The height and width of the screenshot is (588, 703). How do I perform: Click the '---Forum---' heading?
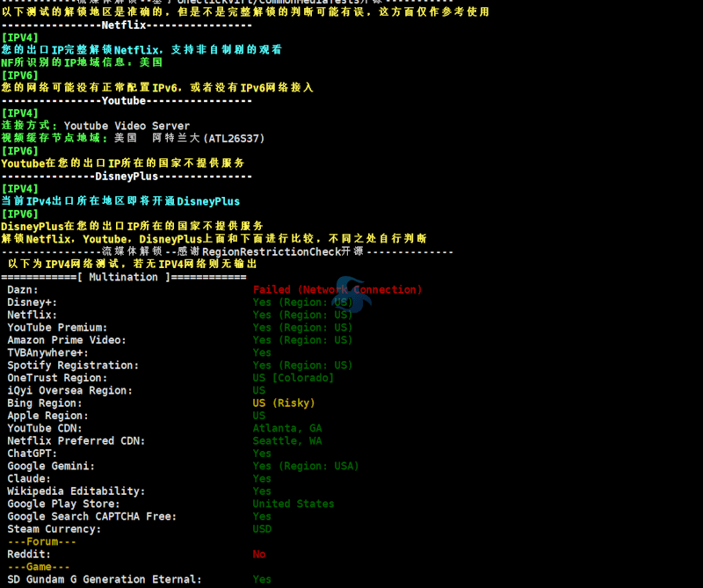point(41,541)
